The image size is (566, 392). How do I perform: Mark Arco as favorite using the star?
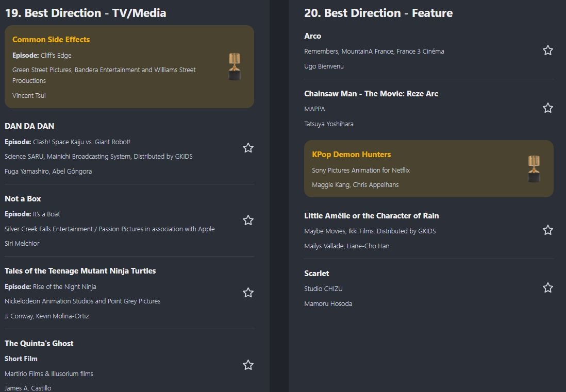coord(547,50)
